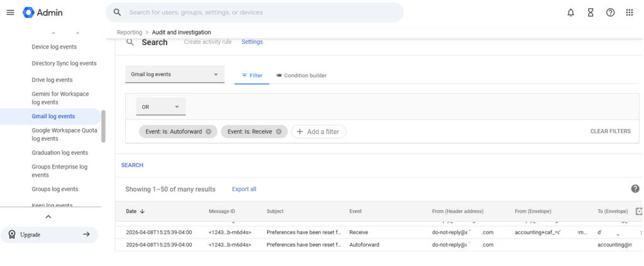Image resolution: width=644 pixels, height=266 pixels.
Task: Expand the Gmail log events data source dropdown
Action: click(175, 74)
